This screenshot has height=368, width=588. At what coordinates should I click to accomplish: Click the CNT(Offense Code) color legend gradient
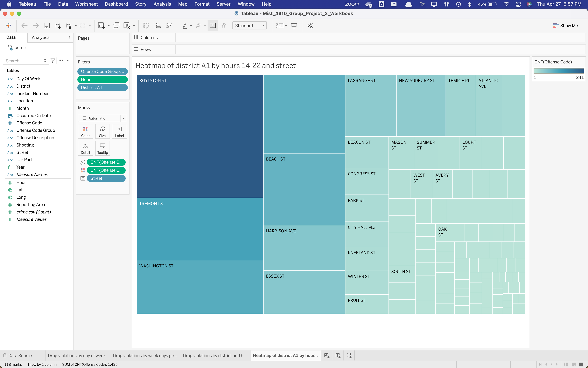pos(559,71)
